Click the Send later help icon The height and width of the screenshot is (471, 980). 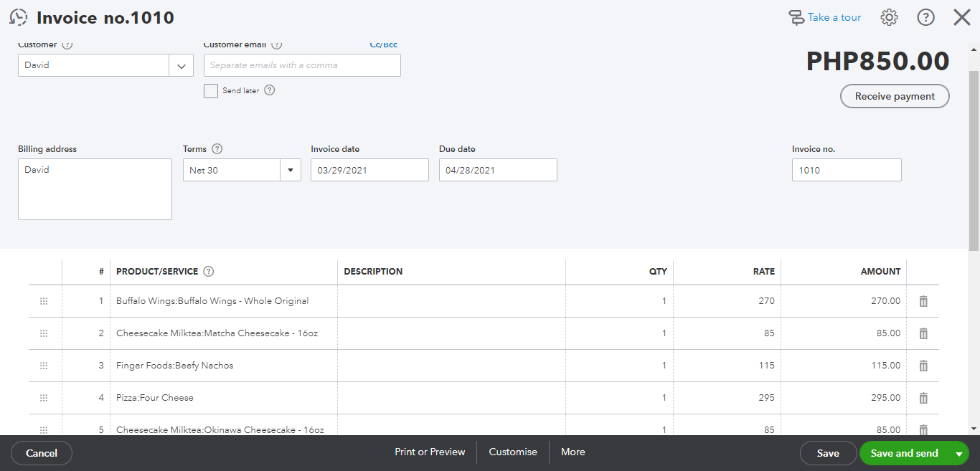(x=270, y=90)
